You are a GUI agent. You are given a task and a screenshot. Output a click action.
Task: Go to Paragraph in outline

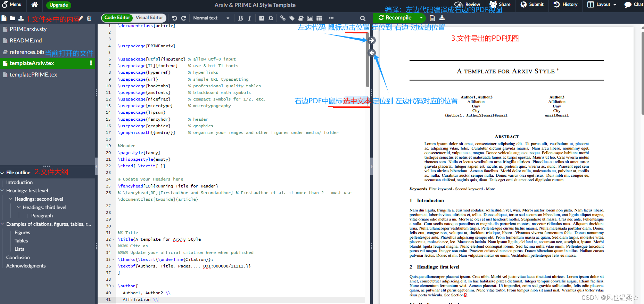pyautogui.click(x=42, y=216)
